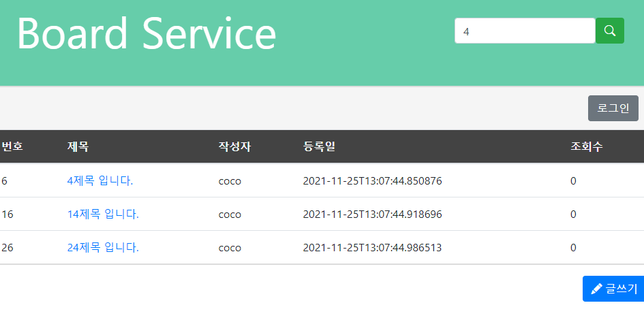Click date 2021-11-25T13:07:44.850876

click(x=373, y=181)
